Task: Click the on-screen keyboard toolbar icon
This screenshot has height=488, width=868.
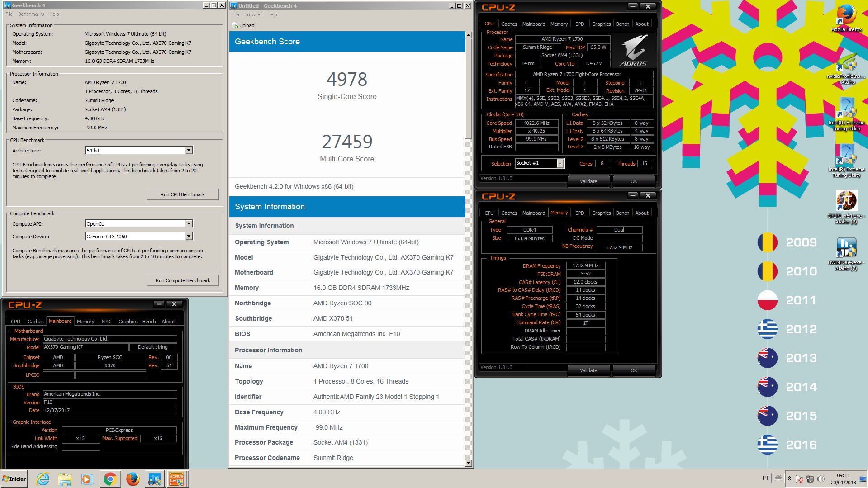Action: (778, 478)
